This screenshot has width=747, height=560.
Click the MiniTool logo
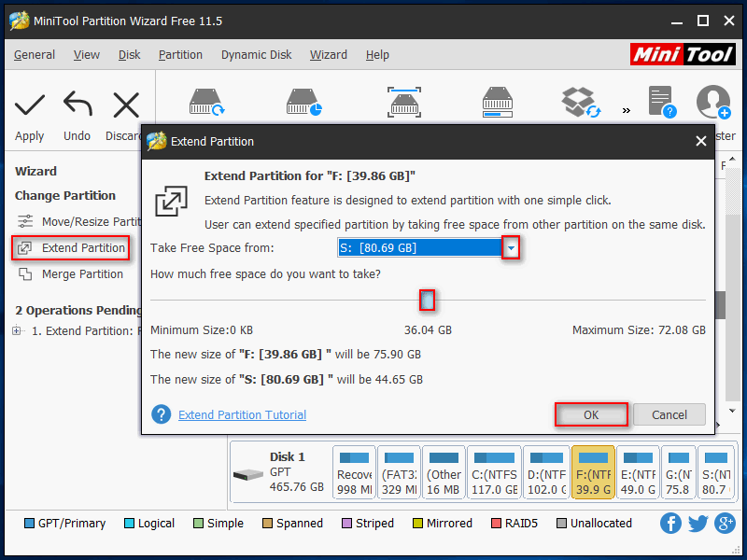[683, 54]
